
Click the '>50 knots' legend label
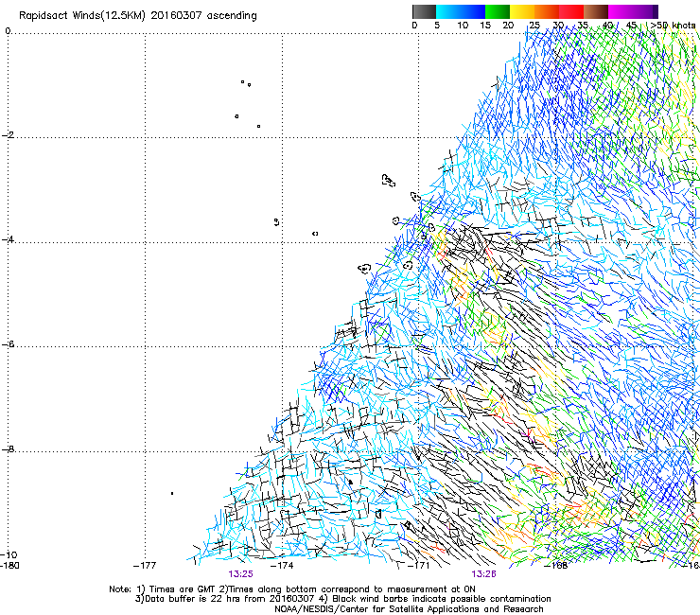pos(673,26)
